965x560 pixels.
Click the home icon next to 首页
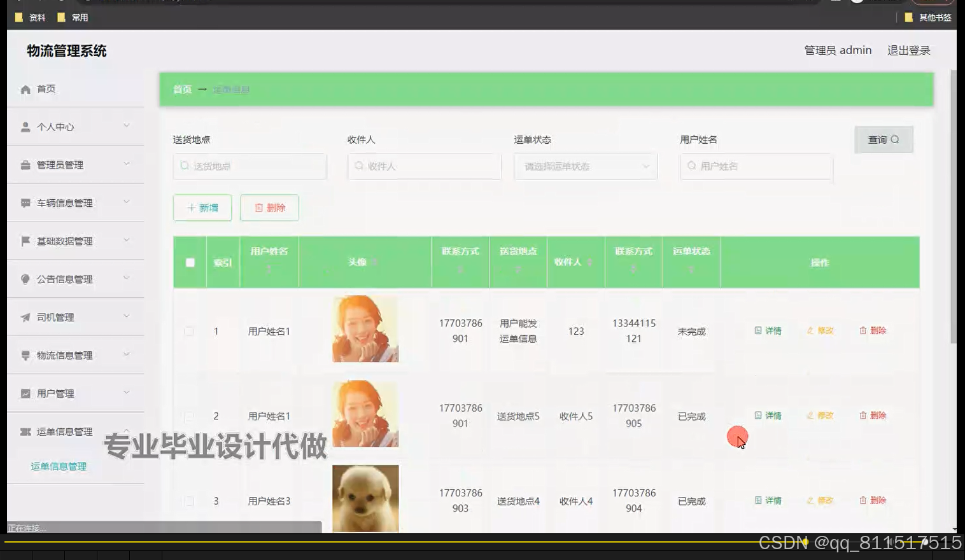25,88
